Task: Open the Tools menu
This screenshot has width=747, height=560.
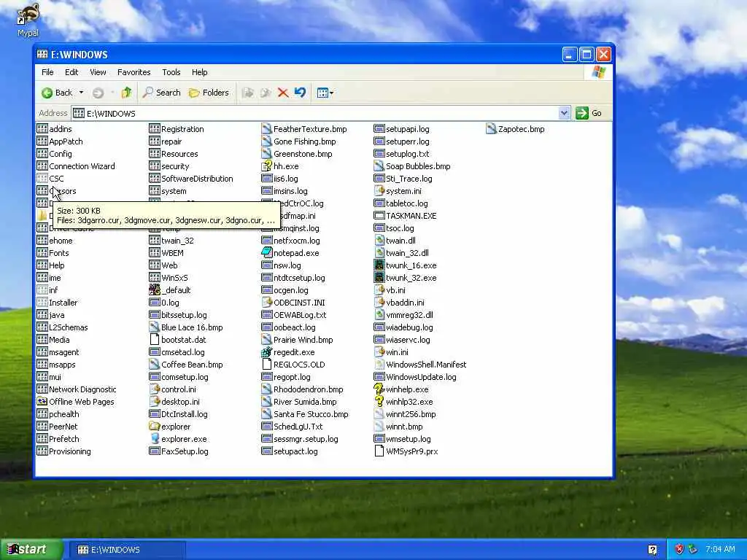Action: pos(171,72)
